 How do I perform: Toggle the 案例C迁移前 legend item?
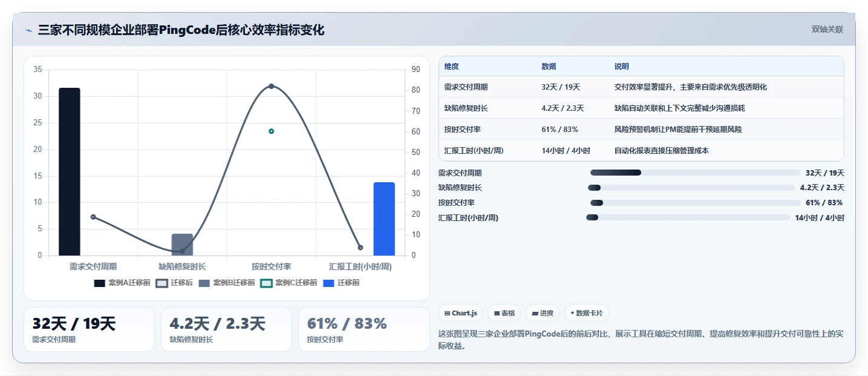[289, 283]
